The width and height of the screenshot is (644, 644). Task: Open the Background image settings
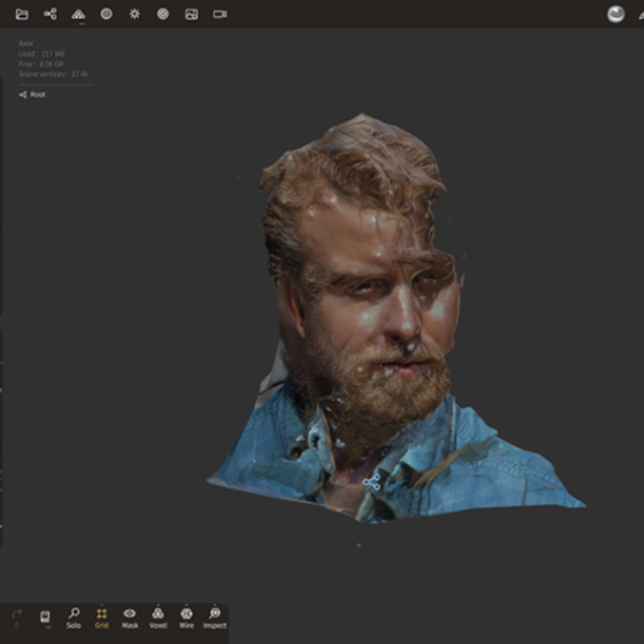[191, 14]
